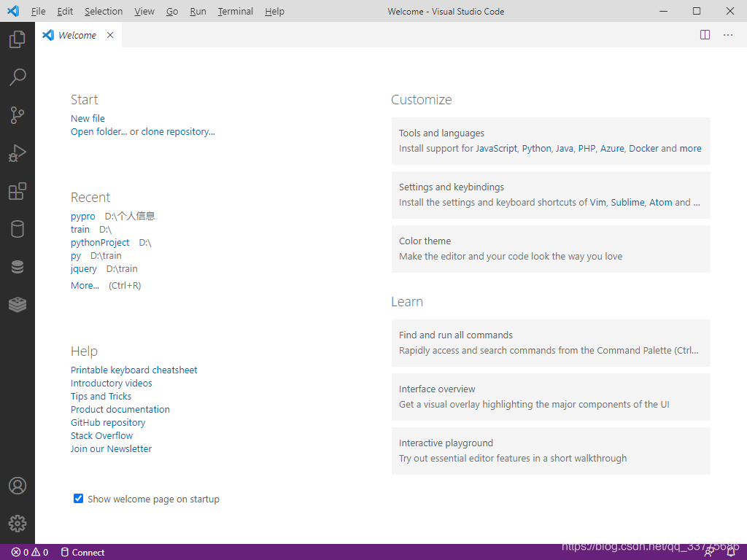Image resolution: width=747 pixels, height=560 pixels.
Task: Open the stacked-disks database icon in activity bar
Action: 18,267
